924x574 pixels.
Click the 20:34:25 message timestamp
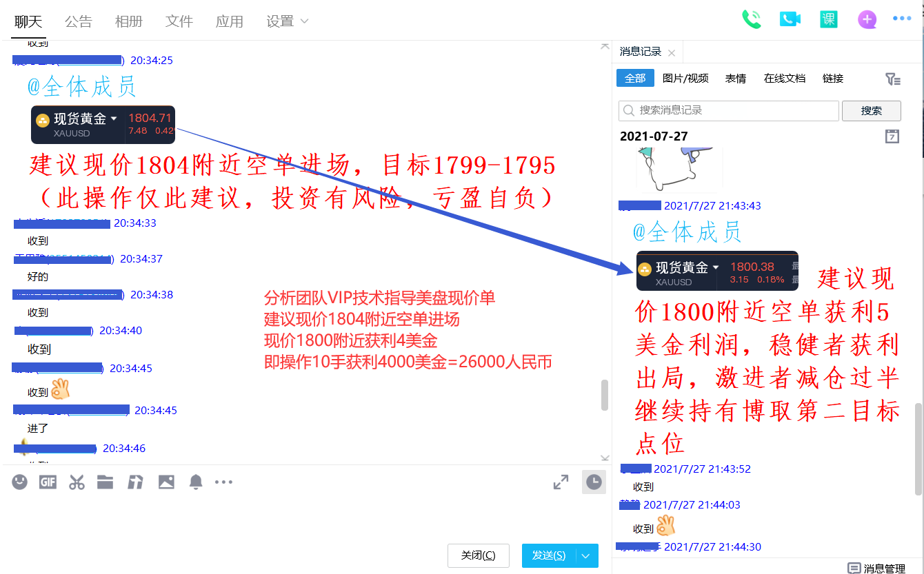tap(152, 60)
